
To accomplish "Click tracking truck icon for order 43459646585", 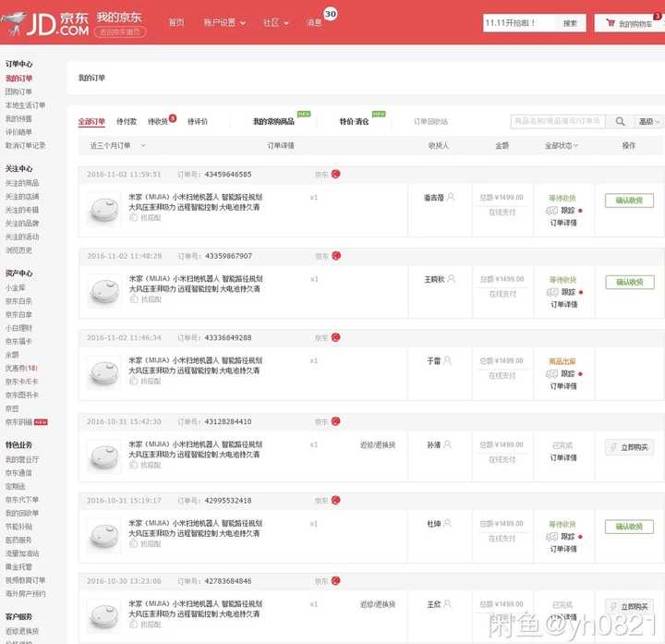I will pos(551,211).
